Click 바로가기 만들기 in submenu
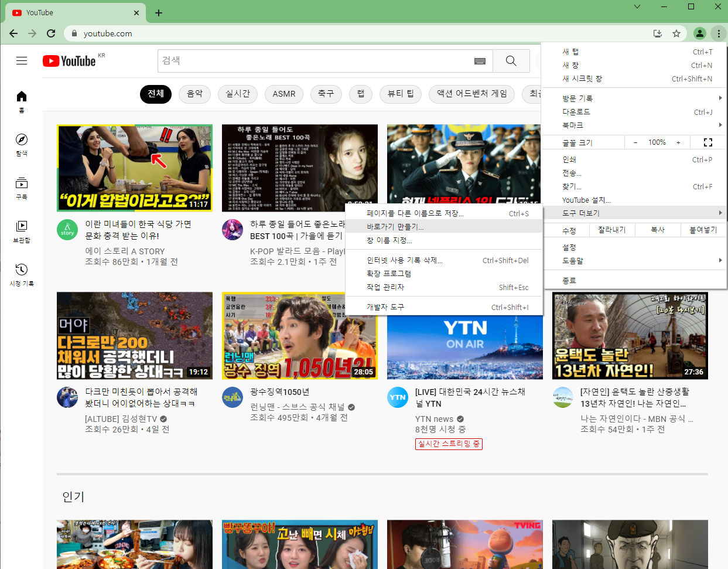This screenshot has height=569, width=728. pyautogui.click(x=444, y=227)
